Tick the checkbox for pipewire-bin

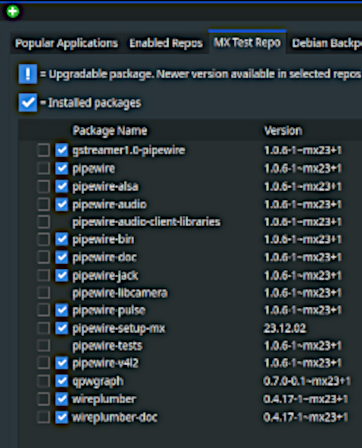click(44, 239)
